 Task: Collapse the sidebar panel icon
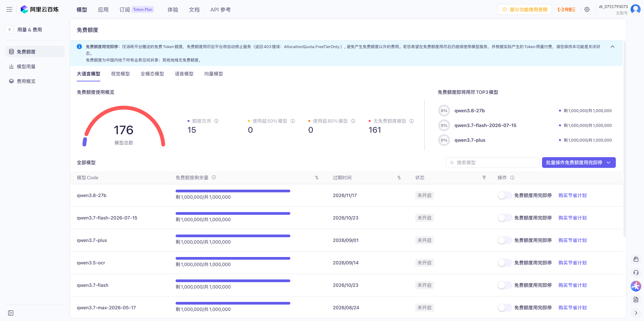11,313
